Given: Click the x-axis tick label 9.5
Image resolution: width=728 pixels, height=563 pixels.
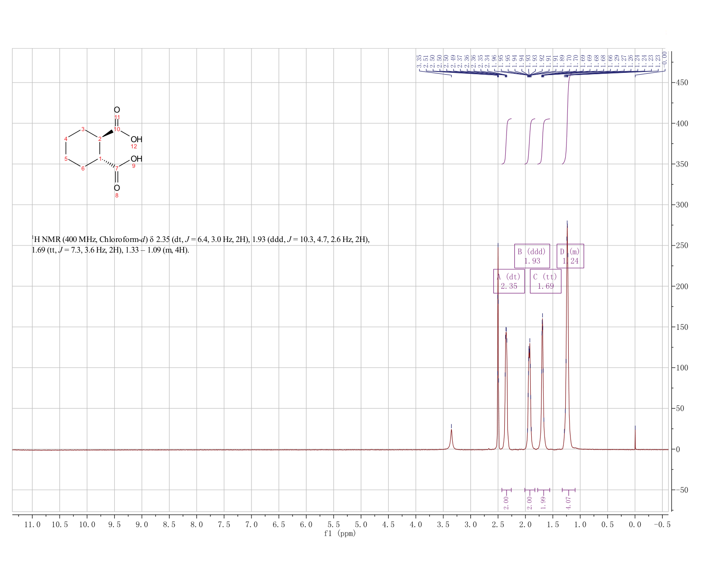Looking at the screenshot, I should coord(114,524).
